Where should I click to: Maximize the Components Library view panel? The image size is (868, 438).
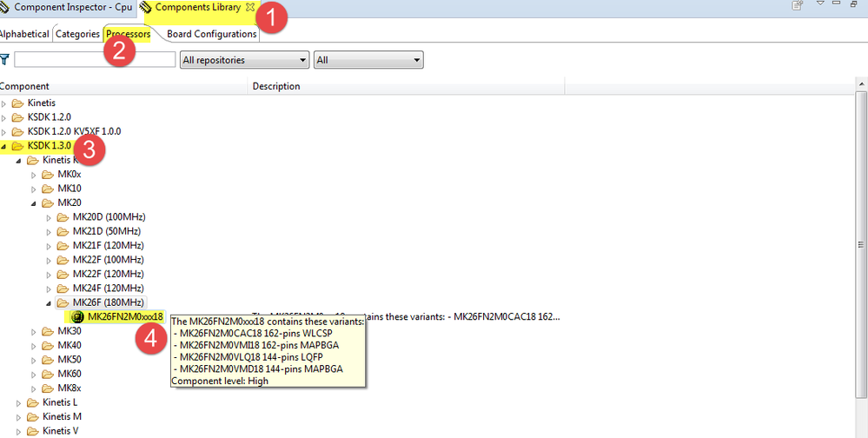pos(853,3)
